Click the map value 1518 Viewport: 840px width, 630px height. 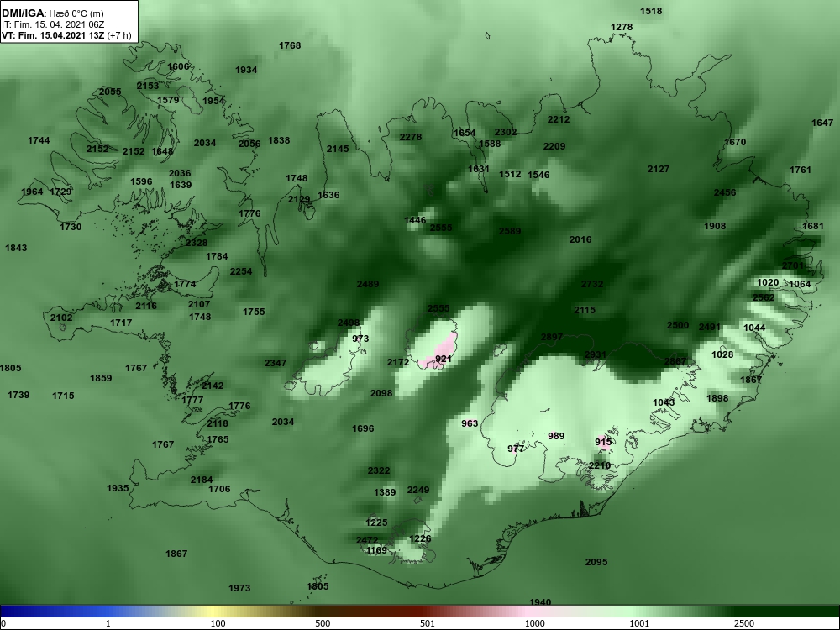tap(651, 11)
